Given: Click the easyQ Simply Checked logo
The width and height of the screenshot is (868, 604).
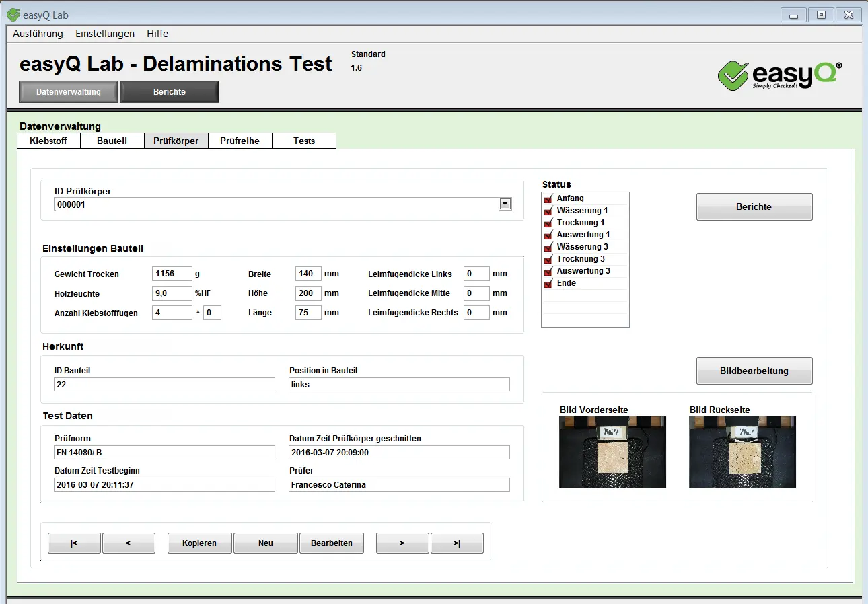Looking at the screenshot, I should coord(780,74).
